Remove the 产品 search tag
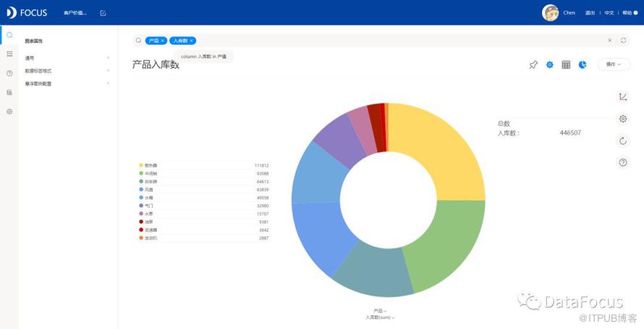The image size is (644, 329). tap(163, 41)
